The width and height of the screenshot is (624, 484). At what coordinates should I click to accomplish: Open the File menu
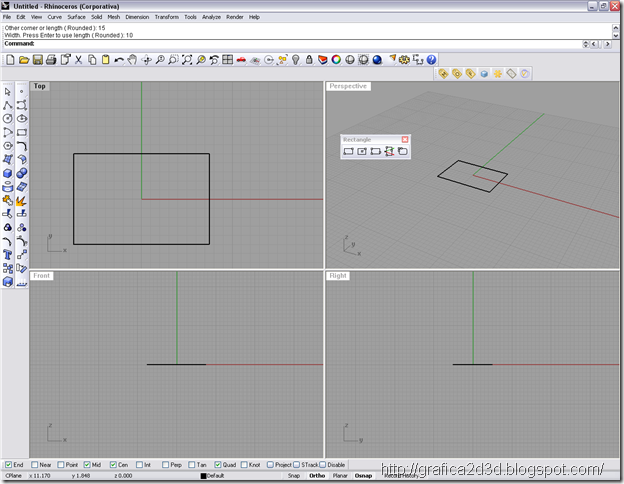[7, 17]
